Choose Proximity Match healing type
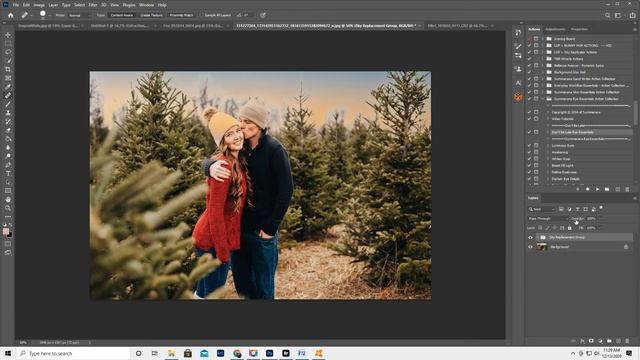The height and width of the screenshot is (360, 640). pos(181,15)
